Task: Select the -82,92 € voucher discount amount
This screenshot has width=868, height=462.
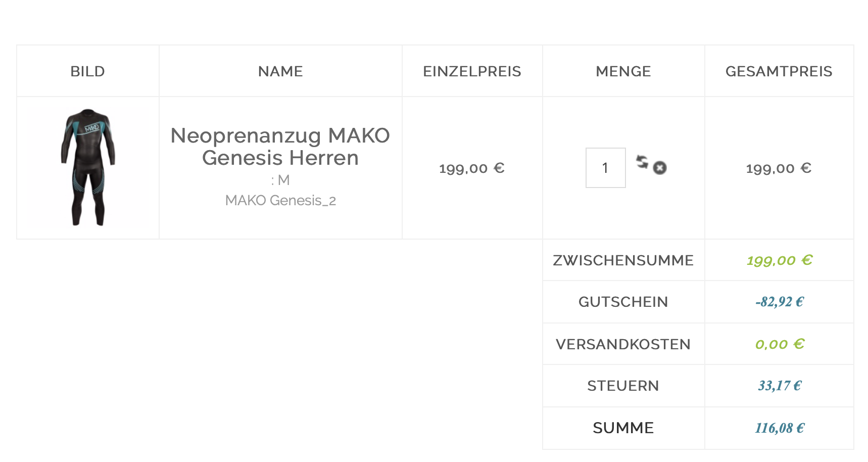Action: 779,302
